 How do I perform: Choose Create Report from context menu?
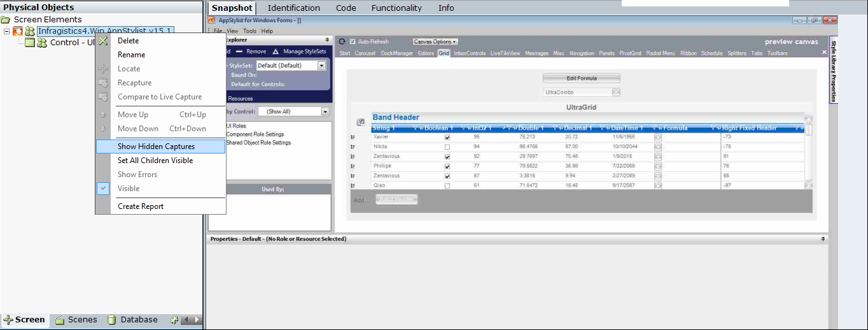point(141,206)
